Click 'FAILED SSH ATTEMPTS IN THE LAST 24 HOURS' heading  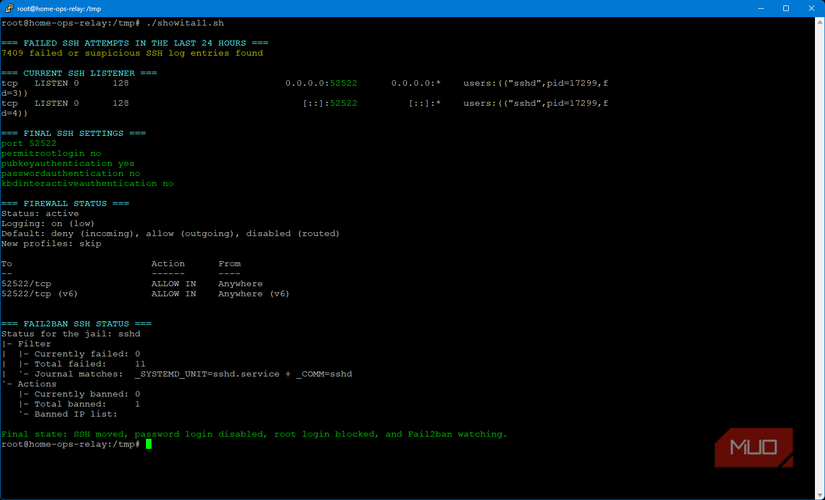click(135, 43)
